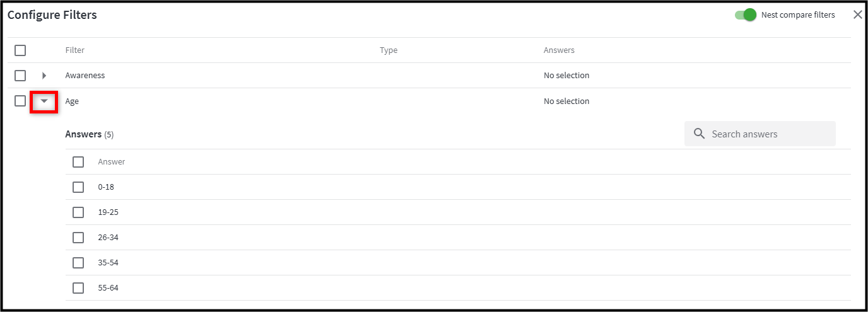Expand the Awareness filter row

tap(44, 76)
